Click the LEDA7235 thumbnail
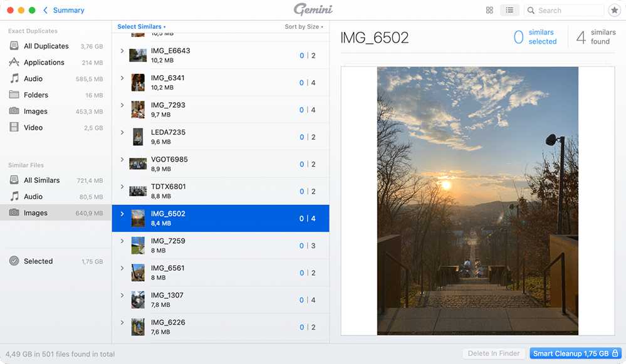The width and height of the screenshot is (626, 364). (138, 137)
